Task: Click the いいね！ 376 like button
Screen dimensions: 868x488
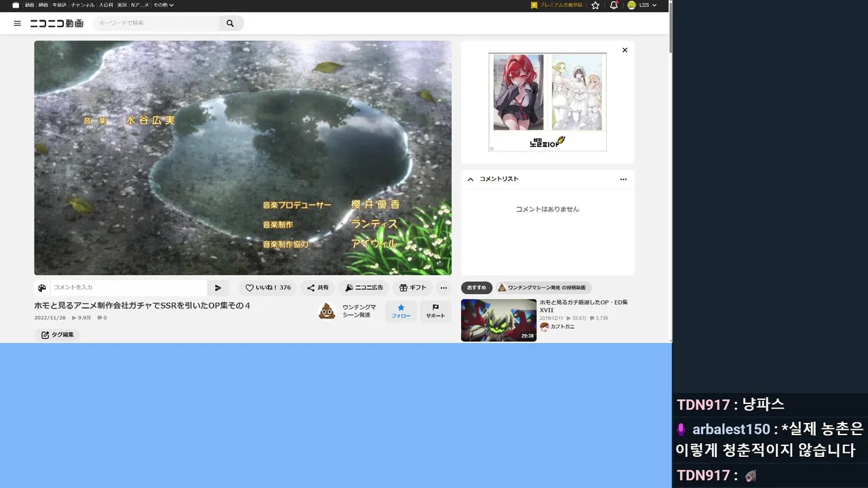Action: pyautogui.click(x=268, y=287)
